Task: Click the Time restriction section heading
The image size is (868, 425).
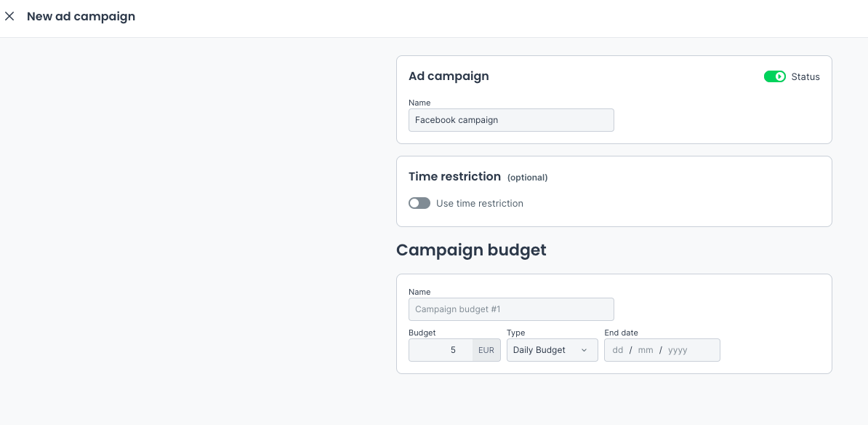Action: (x=454, y=176)
